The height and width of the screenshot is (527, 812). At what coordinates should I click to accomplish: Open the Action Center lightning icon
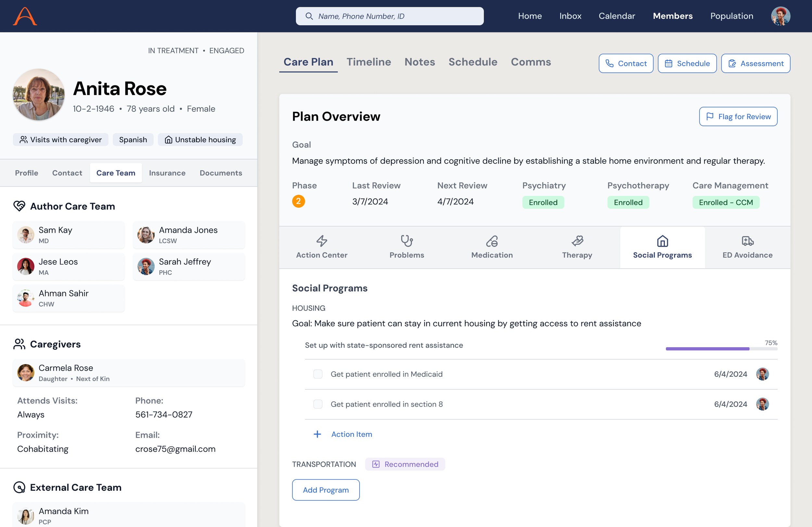(321, 241)
